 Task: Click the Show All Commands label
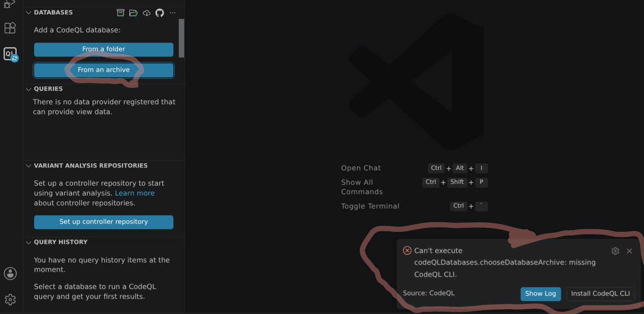coord(362,187)
